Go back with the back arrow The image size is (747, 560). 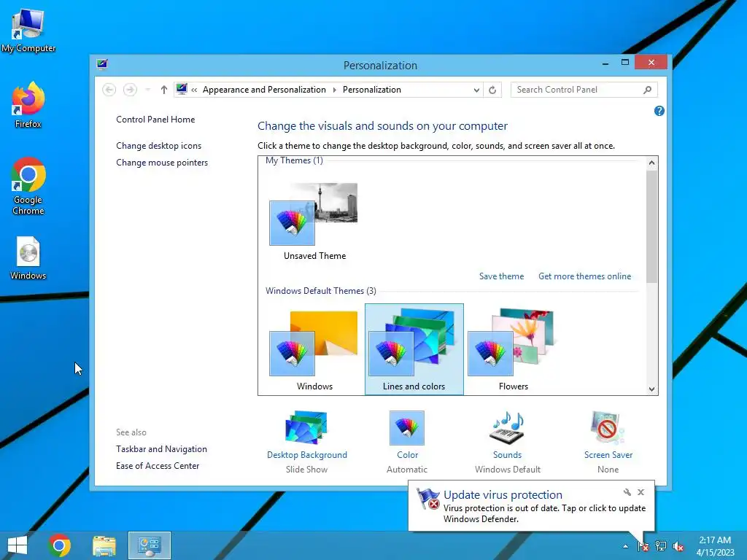point(109,90)
